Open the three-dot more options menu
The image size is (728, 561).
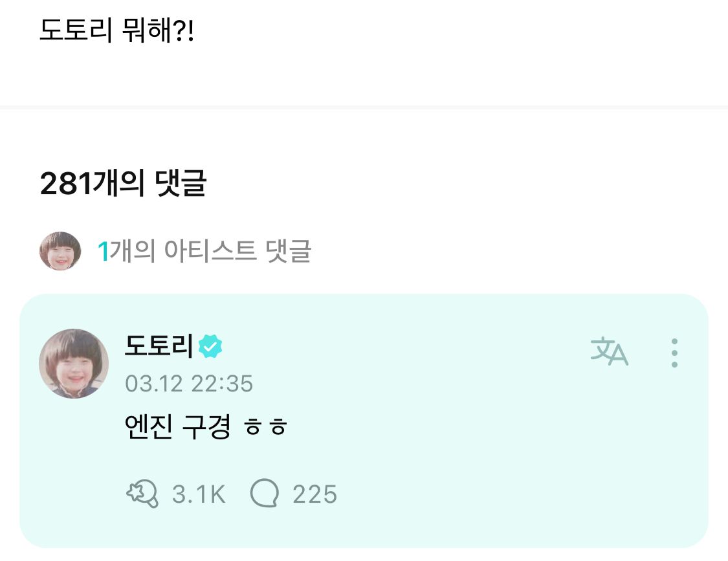click(674, 353)
